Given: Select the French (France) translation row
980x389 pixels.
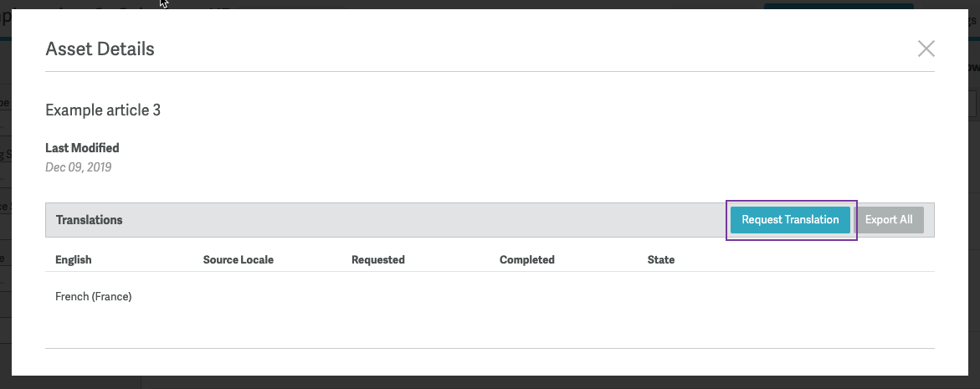Looking at the screenshot, I should (x=490, y=297).
